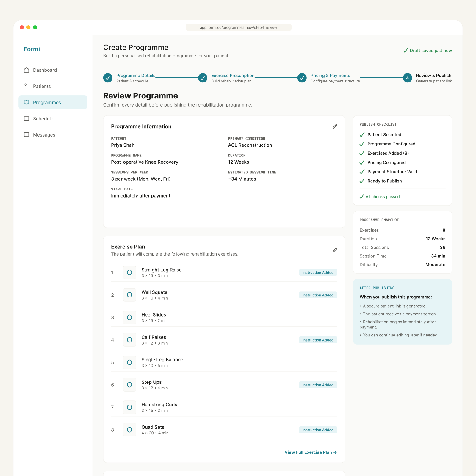Viewport: 476px width, 476px height.
Task: Click the Wall Squats exercise icon
Action: [129, 295]
